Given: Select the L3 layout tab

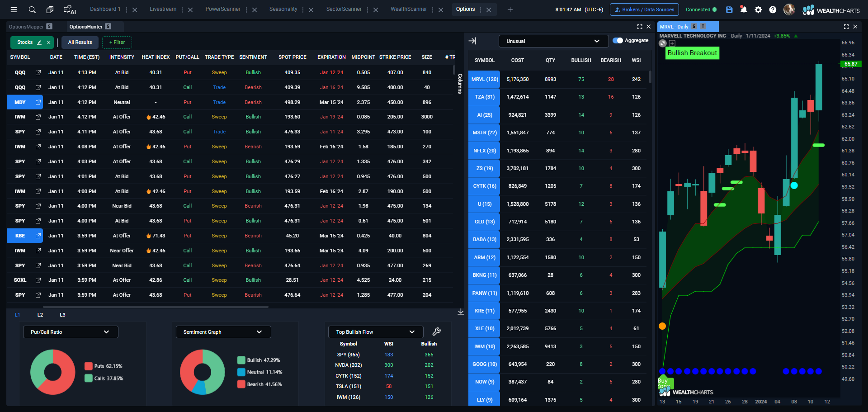Looking at the screenshot, I should pyautogui.click(x=62, y=315).
